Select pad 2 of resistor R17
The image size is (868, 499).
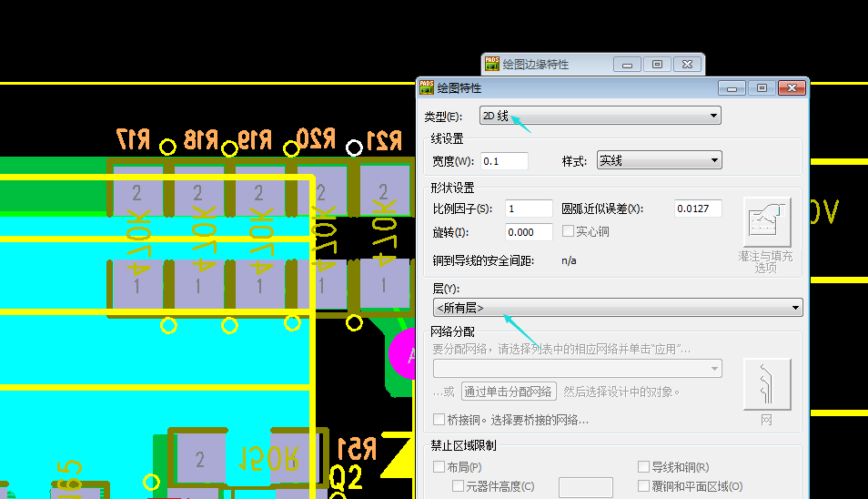[x=136, y=193]
